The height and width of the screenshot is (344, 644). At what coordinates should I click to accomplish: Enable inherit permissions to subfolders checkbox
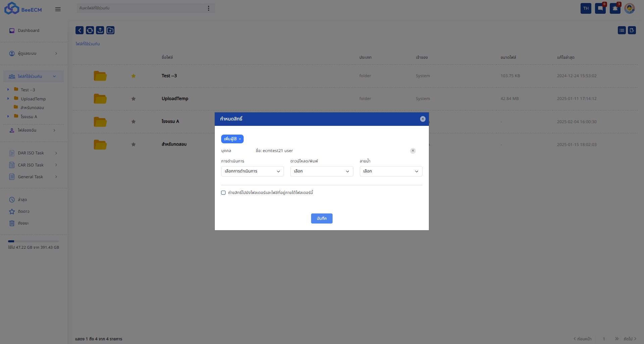(224, 193)
